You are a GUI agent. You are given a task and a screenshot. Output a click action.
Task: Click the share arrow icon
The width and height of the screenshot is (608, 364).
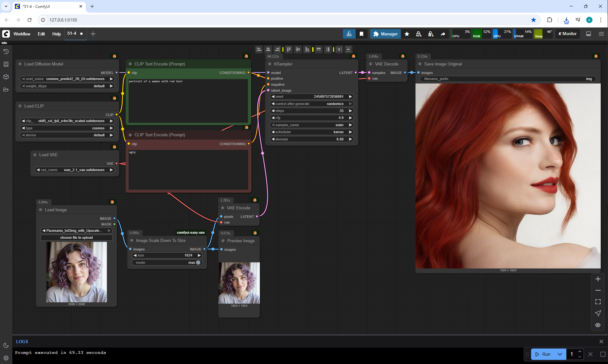[443, 34]
